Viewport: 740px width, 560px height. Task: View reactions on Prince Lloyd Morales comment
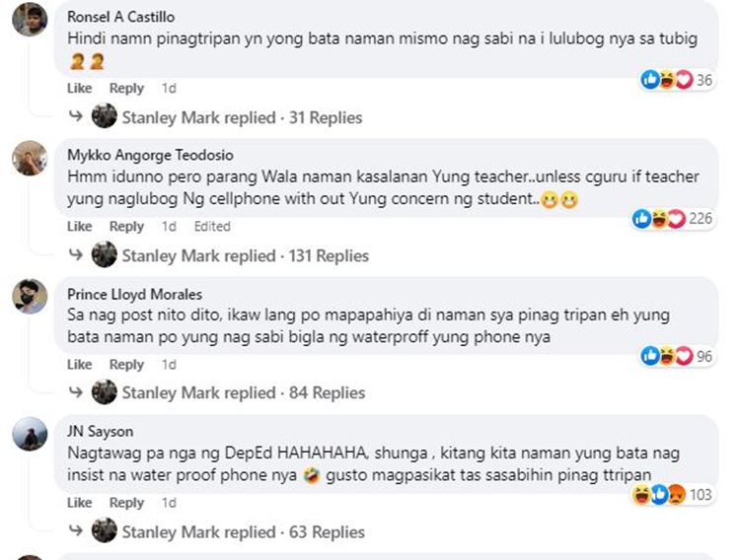676,356
